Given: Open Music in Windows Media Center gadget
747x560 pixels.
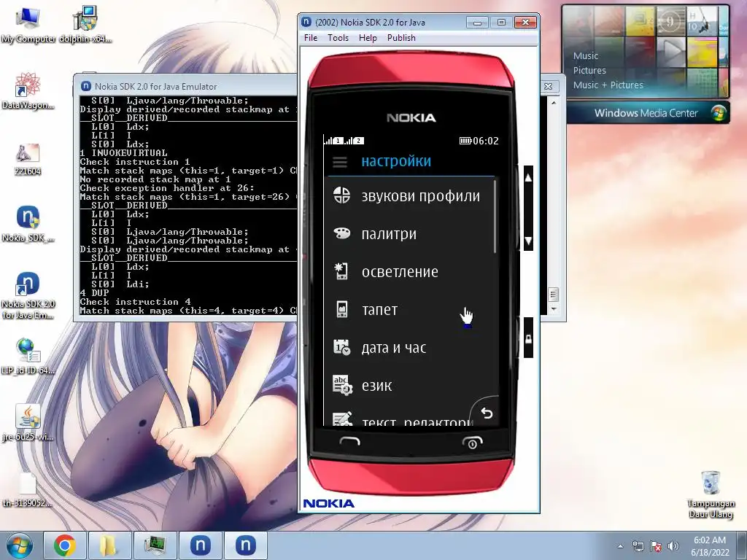Looking at the screenshot, I should tap(586, 55).
